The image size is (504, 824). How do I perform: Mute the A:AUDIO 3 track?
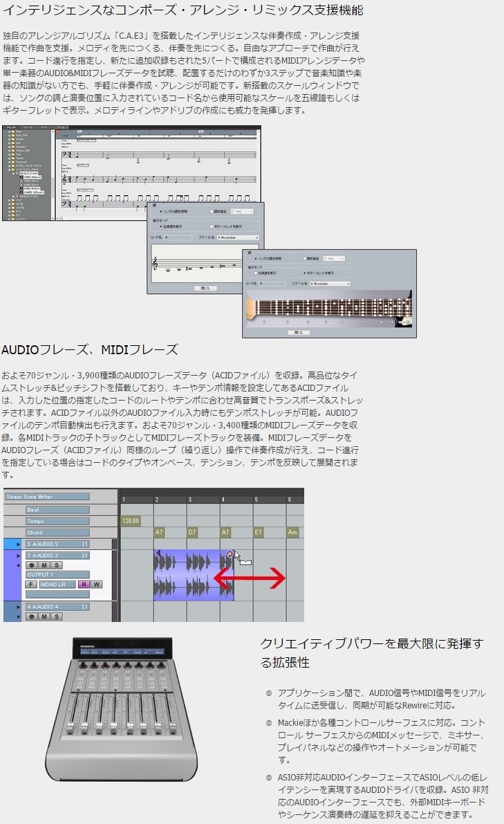(44, 565)
